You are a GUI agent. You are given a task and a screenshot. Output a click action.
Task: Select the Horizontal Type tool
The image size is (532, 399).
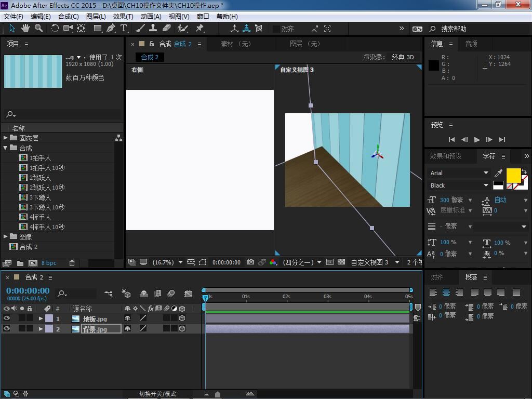pos(124,29)
